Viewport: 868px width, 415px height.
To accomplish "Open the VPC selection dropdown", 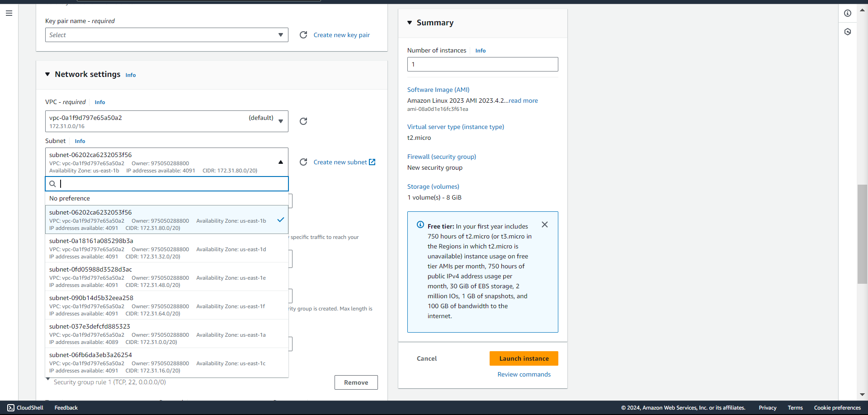I will pyautogui.click(x=166, y=121).
